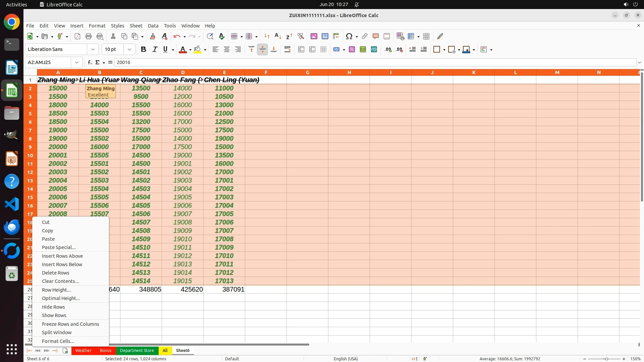644x362 pixels.
Task: Open the Insert Special Character tool
Action: coord(349,36)
